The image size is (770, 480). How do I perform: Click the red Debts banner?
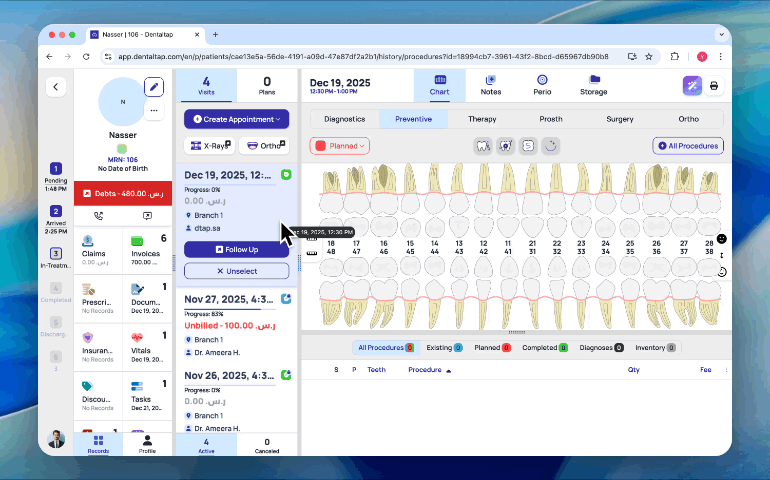[x=123, y=192]
